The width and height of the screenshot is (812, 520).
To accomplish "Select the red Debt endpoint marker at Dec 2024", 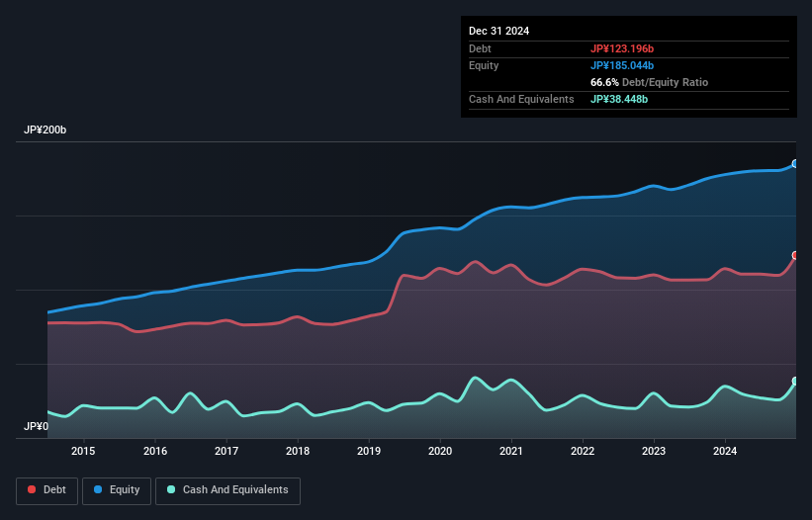I will (795, 255).
